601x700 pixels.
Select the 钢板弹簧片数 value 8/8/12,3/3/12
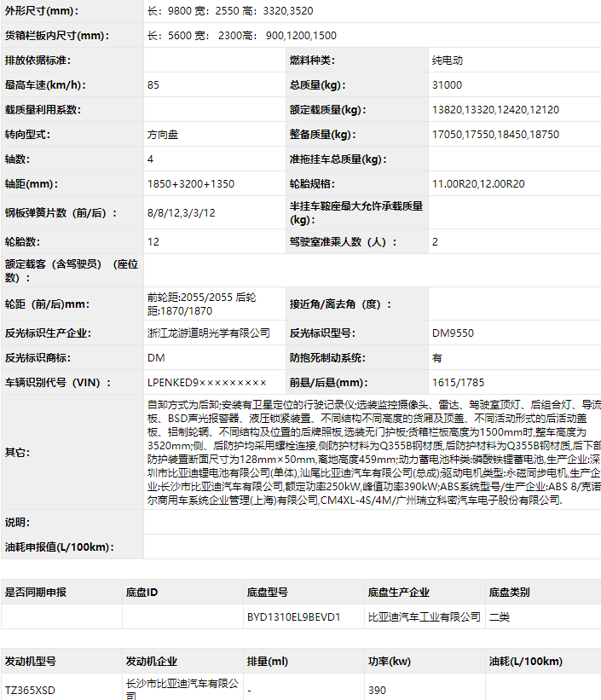tap(181, 212)
